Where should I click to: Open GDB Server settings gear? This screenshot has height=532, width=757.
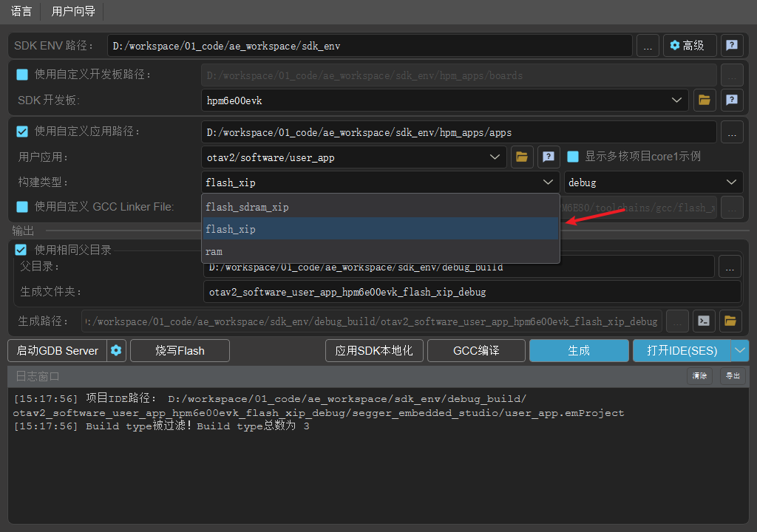116,350
